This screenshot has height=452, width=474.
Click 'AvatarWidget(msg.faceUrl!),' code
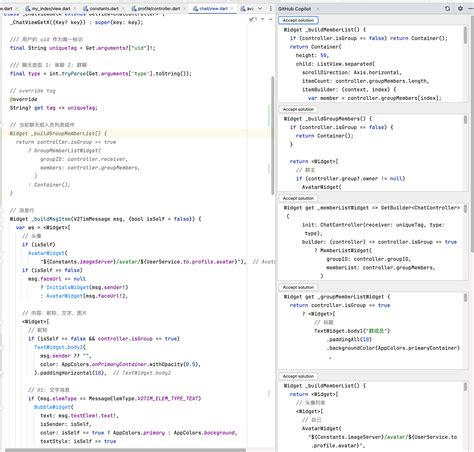click(87, 296)
